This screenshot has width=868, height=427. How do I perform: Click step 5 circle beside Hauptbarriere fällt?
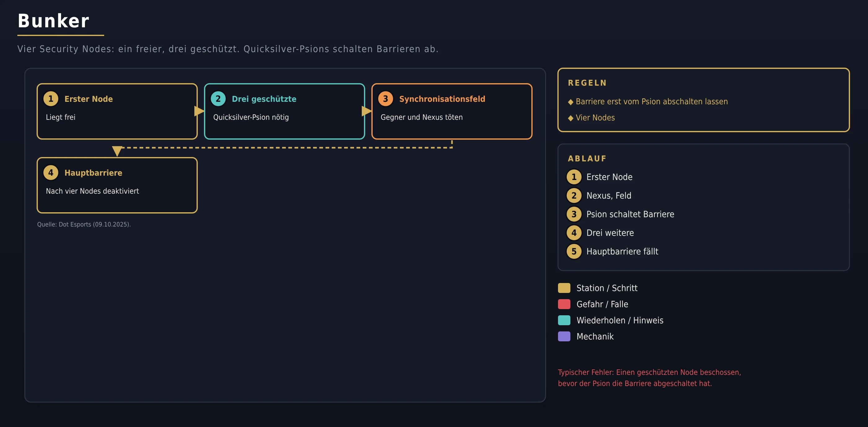[x=574, y=251]
